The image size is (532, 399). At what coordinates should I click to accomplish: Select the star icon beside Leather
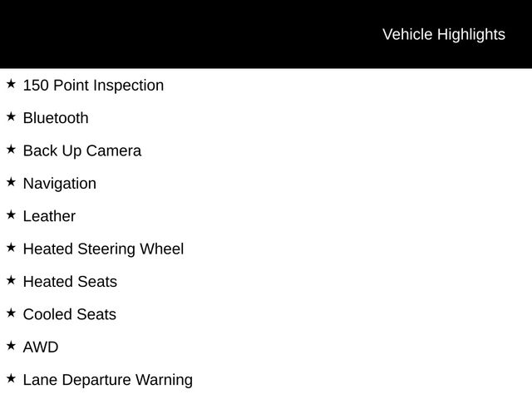click(11, 214)
